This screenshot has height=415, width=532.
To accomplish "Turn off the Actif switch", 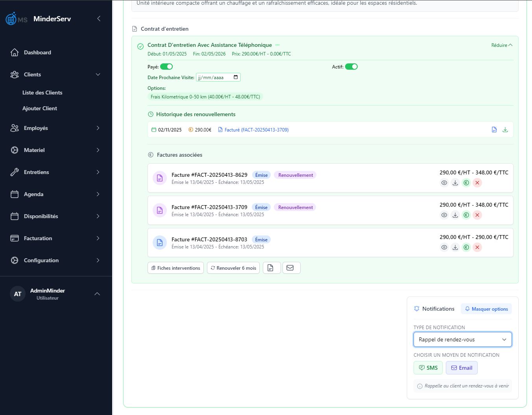I will click(x=351, y=67).
